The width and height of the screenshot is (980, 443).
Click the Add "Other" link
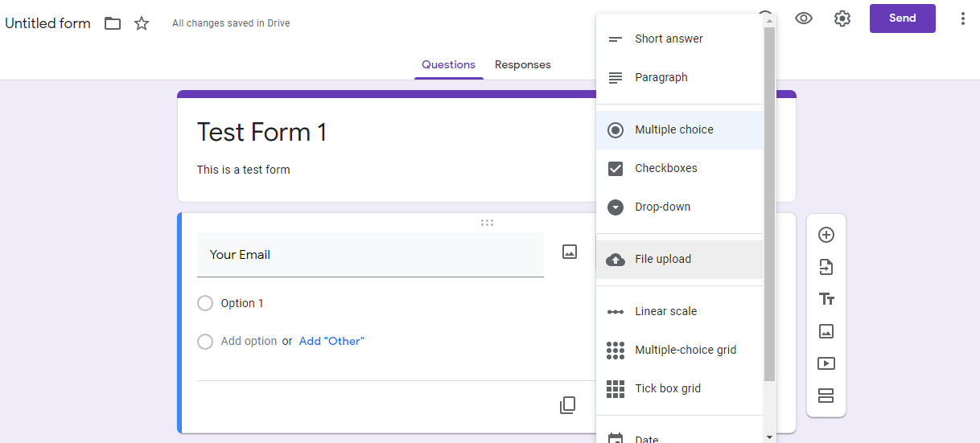click(x=331, y=341)
